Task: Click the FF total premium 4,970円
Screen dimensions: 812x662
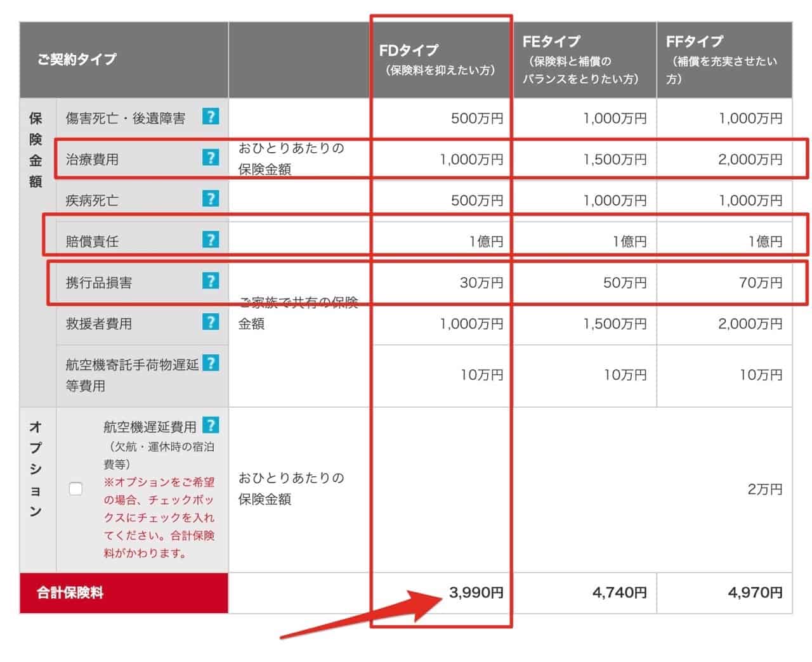Action: (755, 593)
